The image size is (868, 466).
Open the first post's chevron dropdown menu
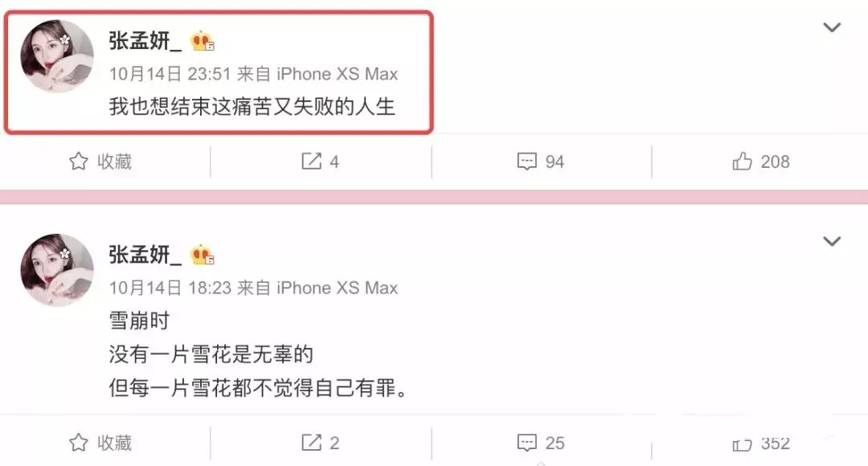tap(832, 27)
